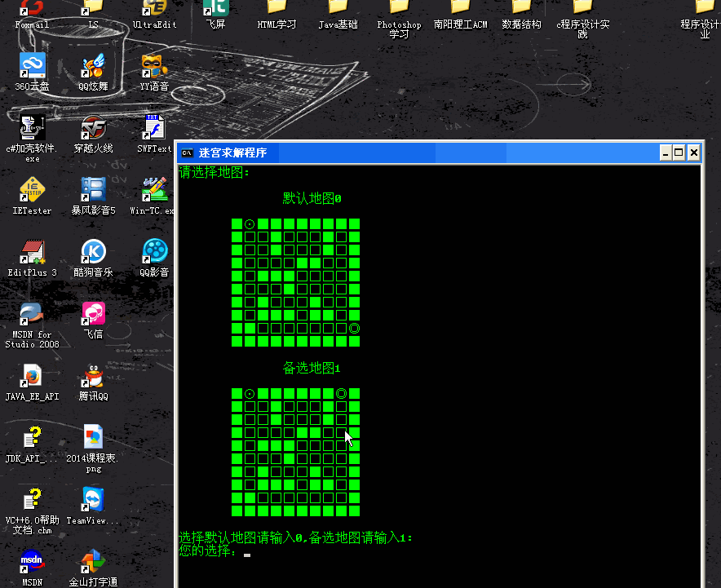Select the EditPlus 3 desktop icon

click(33, 252)
